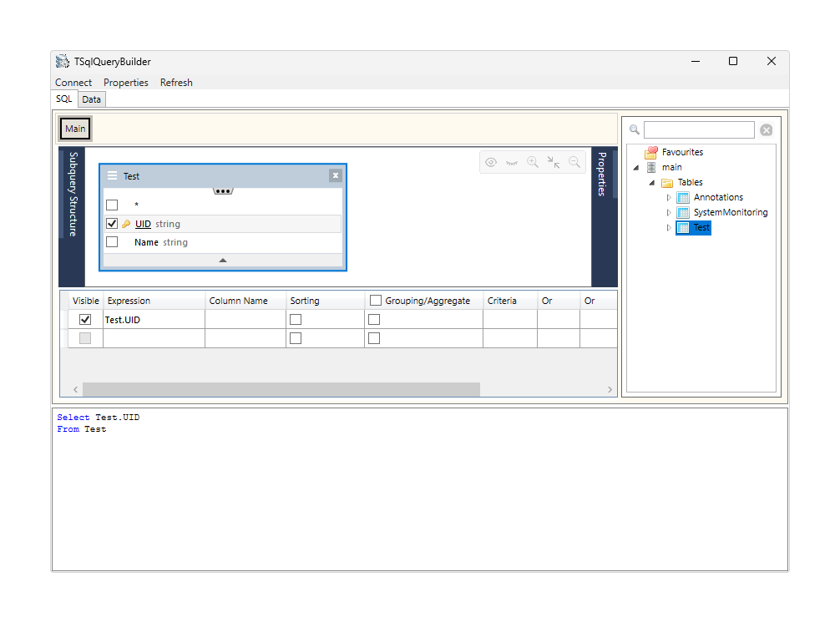Image resolution: width=840 pixels, height=623 pixels.
Task: Click the zoom in magnifier icon
Action: click(x=532, y=162)
